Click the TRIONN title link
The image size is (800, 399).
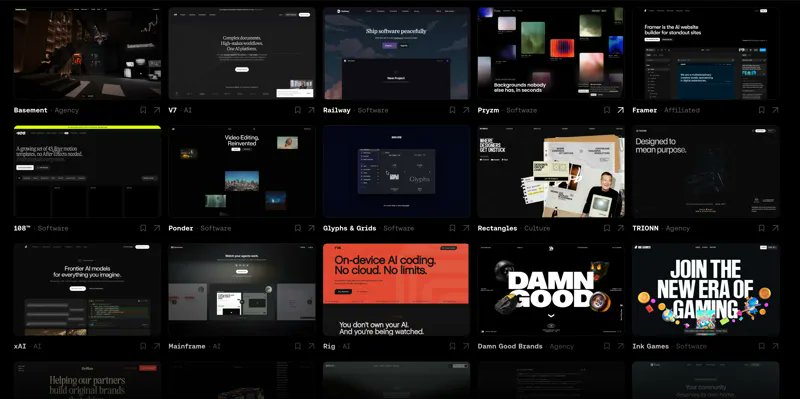point(645,228)
